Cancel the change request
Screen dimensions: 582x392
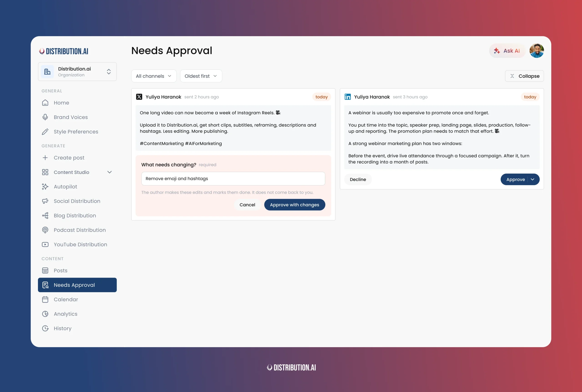point(247,205)
